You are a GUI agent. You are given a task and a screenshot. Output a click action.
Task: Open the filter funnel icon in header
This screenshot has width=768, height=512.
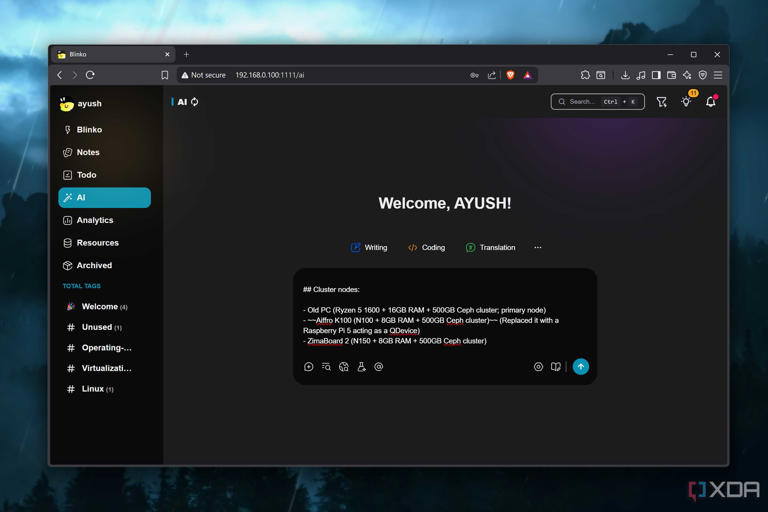coord(661,102)
